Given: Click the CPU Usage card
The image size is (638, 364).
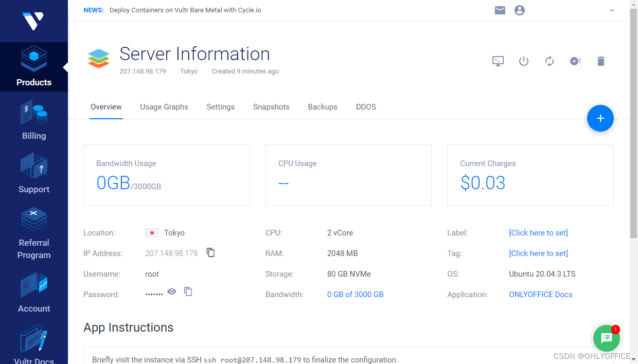Looking at the screenshot, I should pyautogui.click(x=348, y=175).
